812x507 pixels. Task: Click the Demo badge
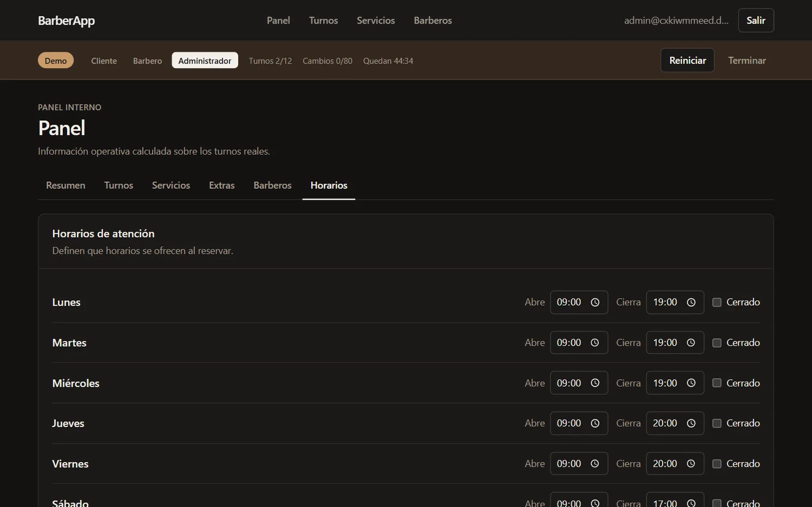coord(56,61)
